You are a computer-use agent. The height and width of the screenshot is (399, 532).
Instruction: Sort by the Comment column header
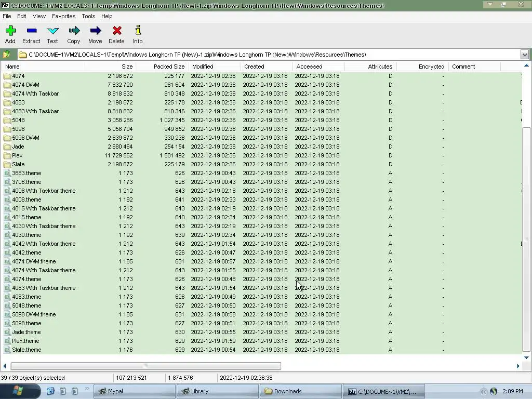[474, 66]
